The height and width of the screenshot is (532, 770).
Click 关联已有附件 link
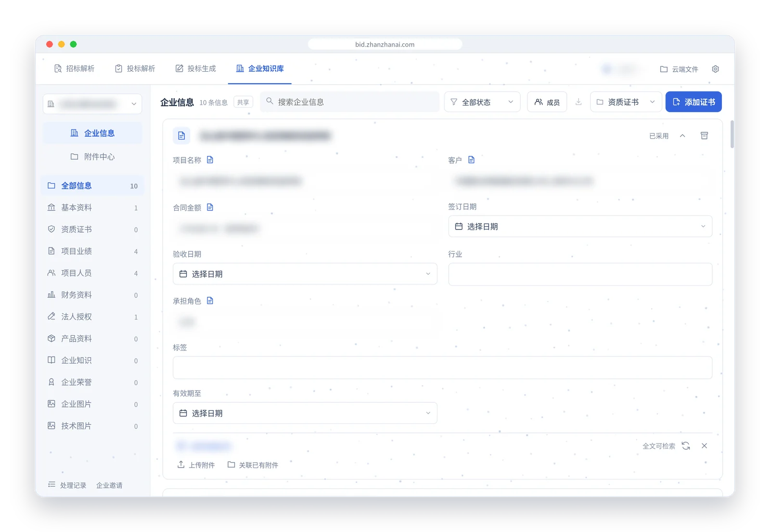coord(253,465)
